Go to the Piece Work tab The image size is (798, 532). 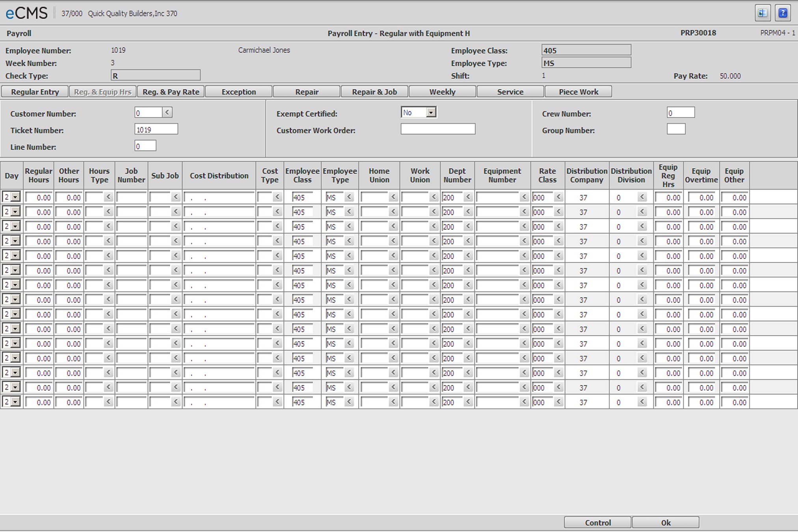pyautogui.click(x=579, y=92)
